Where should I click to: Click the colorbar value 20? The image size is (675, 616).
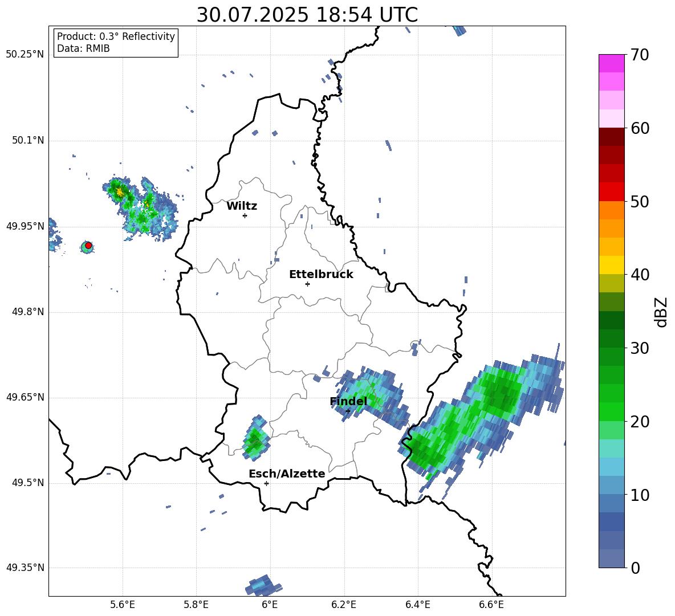point(640,422)
